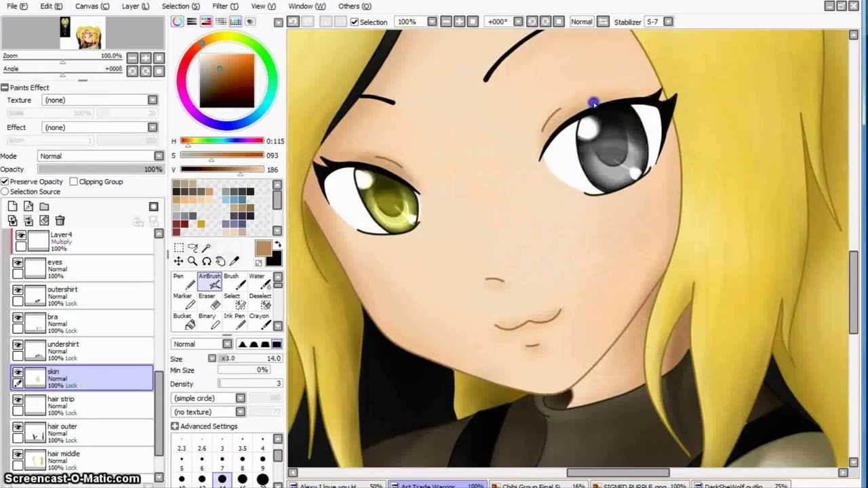Select the AirBrush tool
868x488 pixels.
point(210,281)
